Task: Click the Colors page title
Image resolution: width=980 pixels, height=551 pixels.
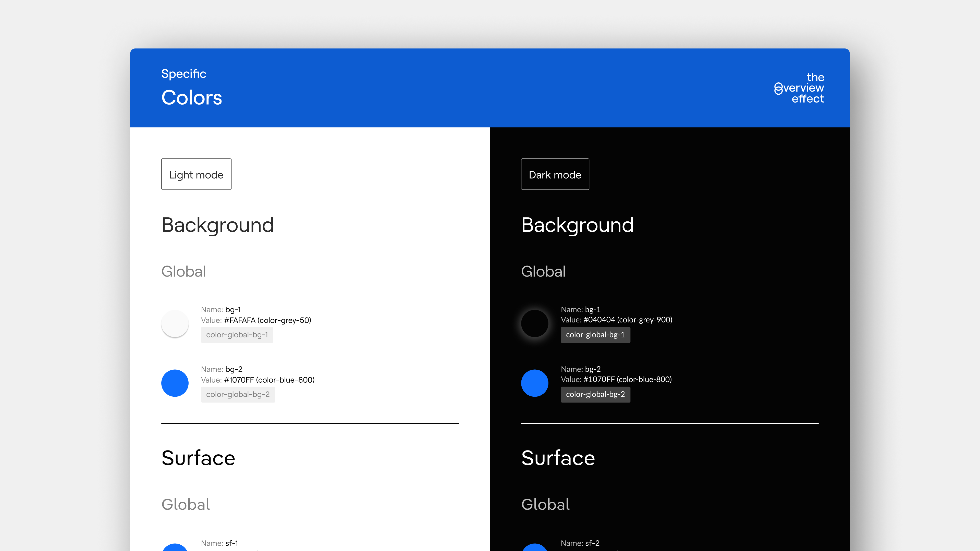Action: click(x=191, y=97)
